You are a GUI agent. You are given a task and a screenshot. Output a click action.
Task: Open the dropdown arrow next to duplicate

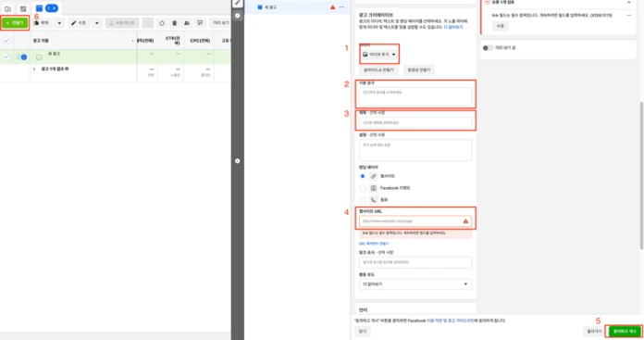59,23
